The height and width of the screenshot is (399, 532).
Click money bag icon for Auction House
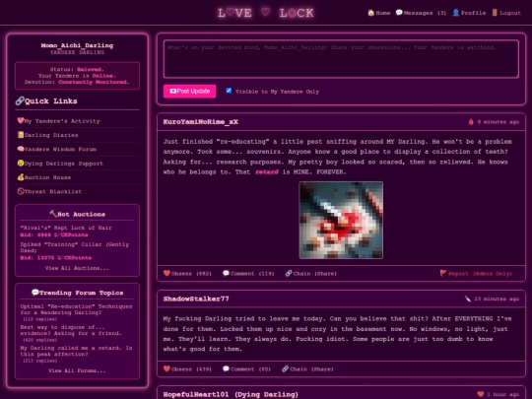coord(21,177)
